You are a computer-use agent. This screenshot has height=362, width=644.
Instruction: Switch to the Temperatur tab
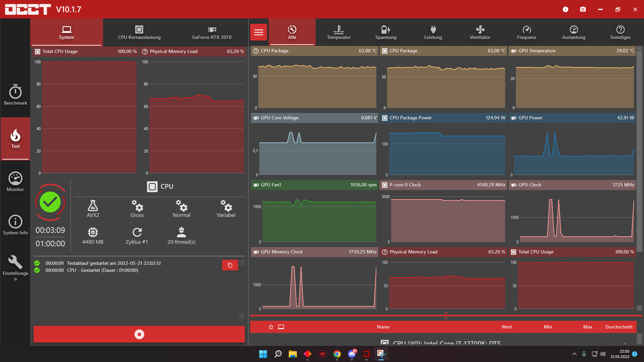339,32
